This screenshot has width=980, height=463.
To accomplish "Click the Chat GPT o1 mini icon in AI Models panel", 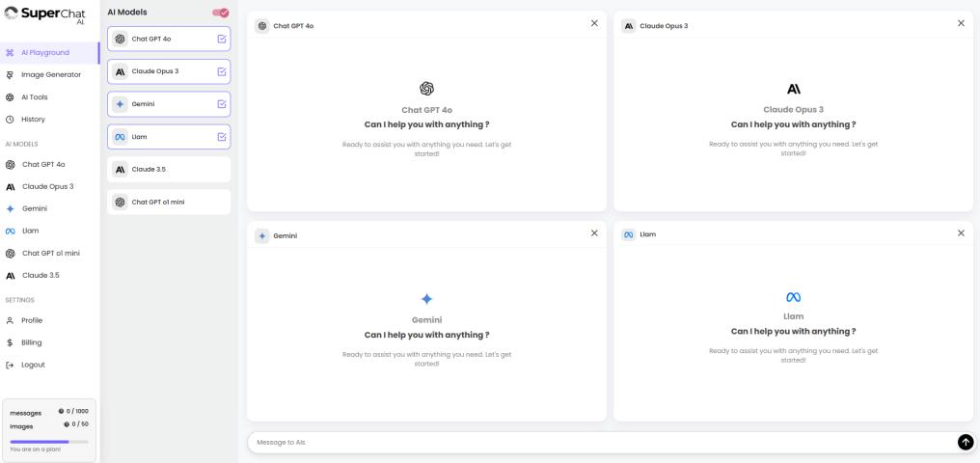I will [x=120, y=202].
